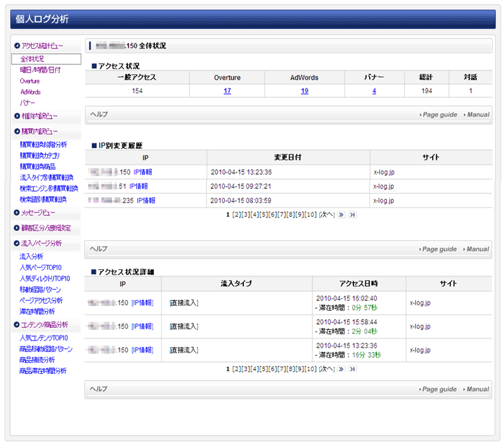Click the bullet icon beside メッセージビュー
The height and width of the screenshot is (444, 504).
(x=16, y=213)
